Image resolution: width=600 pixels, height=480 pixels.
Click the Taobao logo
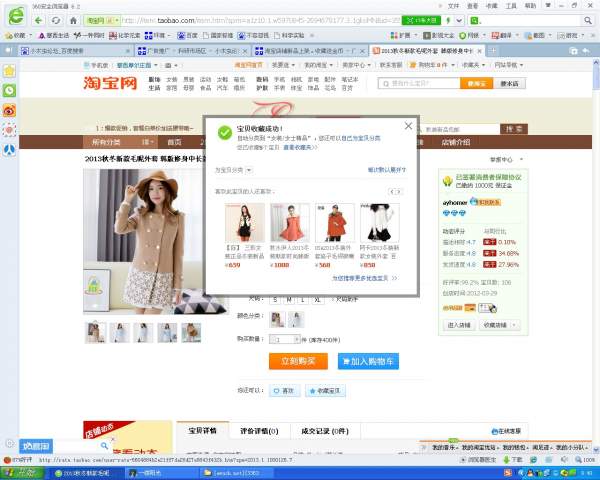point(110,83)
